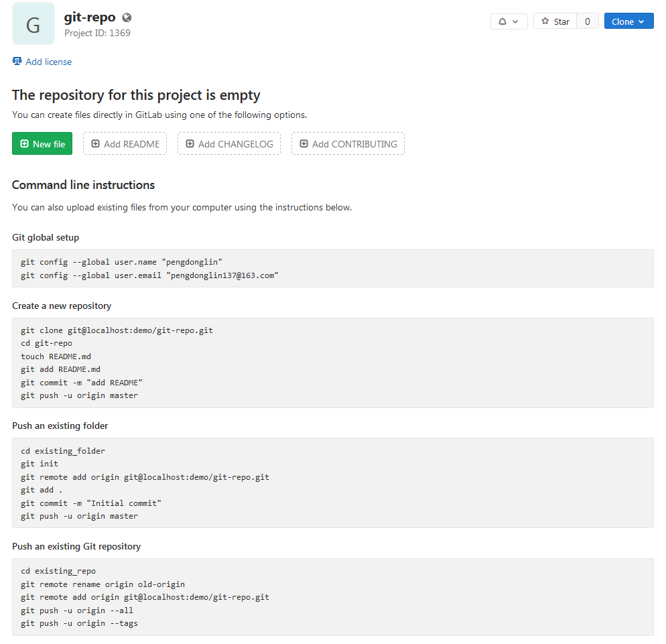Expand the notification level chevron
This screenshot has width=666, height=644.
516,21
